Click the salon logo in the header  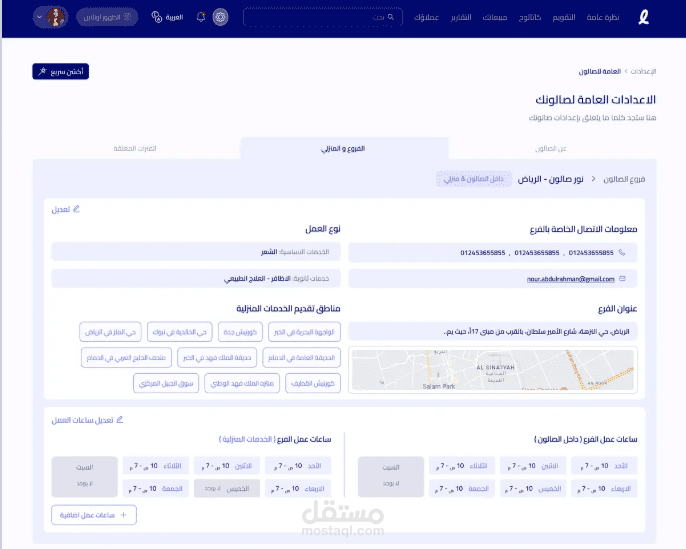(643, 17)
